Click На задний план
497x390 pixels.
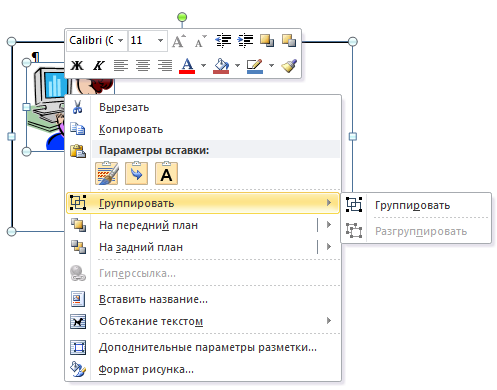click(192, 247)
